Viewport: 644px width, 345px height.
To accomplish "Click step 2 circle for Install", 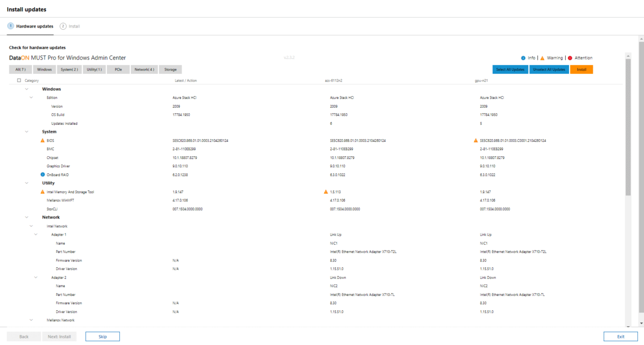I will (63, 26).
